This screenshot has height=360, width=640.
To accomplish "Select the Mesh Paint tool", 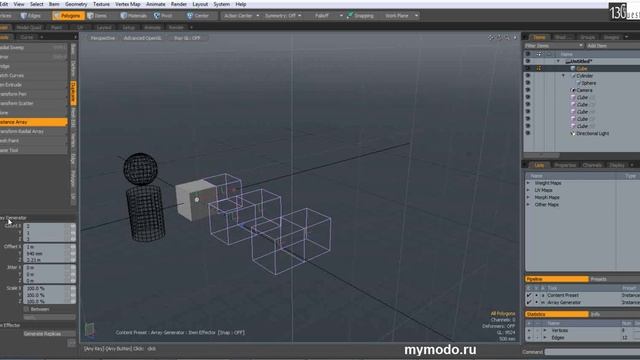I will [33, 141].
